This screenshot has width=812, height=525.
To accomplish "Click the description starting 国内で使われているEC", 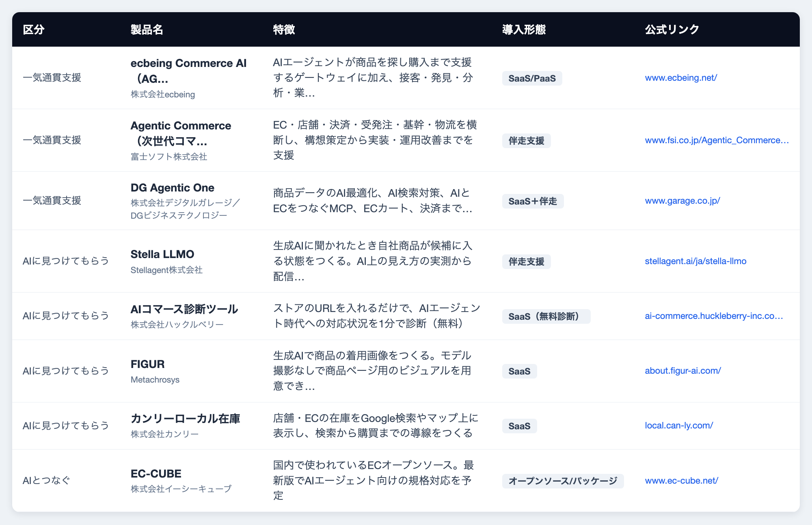I will 374,481.
